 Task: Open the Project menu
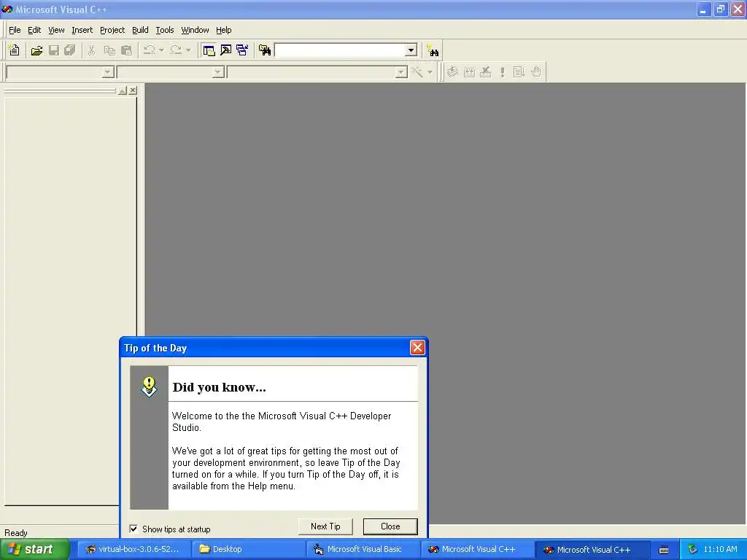(x=112, y=30)
